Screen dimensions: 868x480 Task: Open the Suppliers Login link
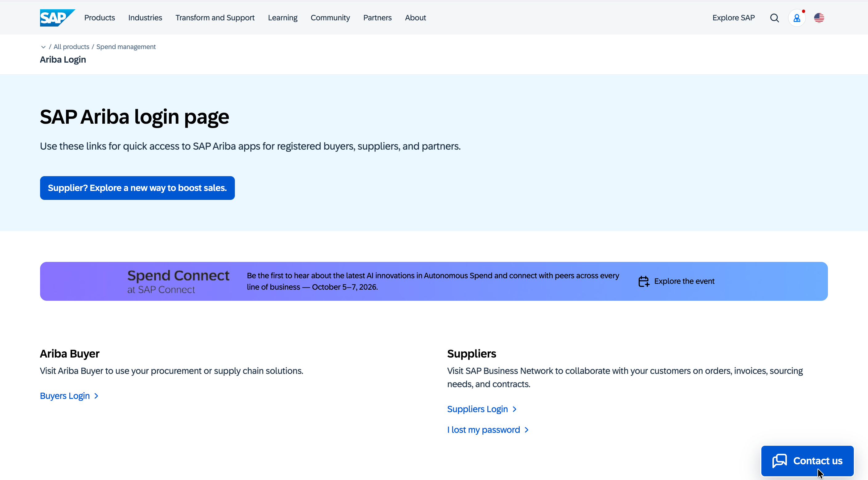[x=477, y=409]
